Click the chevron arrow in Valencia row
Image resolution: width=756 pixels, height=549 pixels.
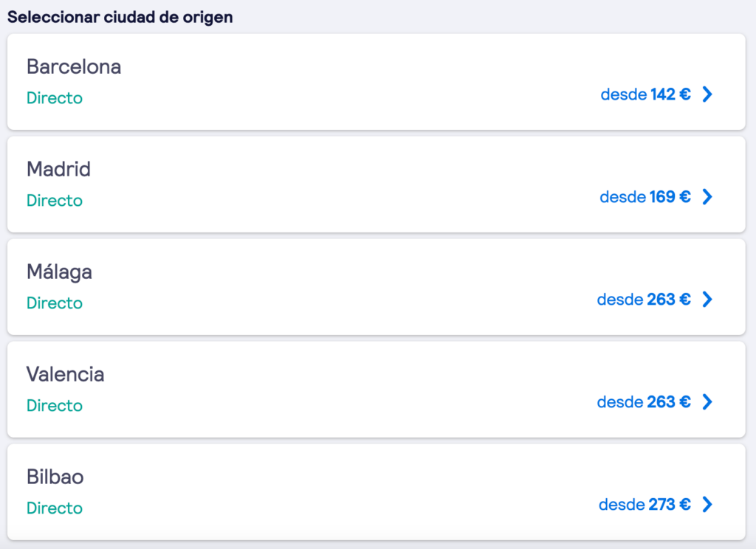pyautogui.click(x=707, y=401)
